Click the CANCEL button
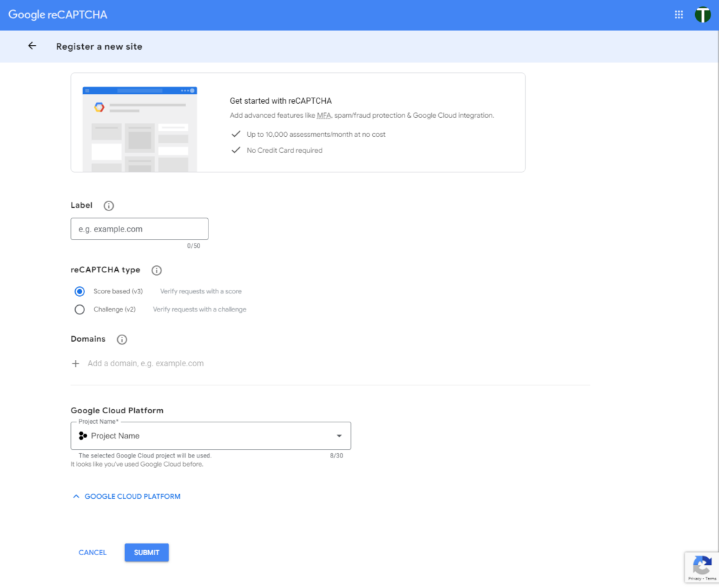Image resolution: width=719 pixels, height=588 pixels. (x=93, y=553)
